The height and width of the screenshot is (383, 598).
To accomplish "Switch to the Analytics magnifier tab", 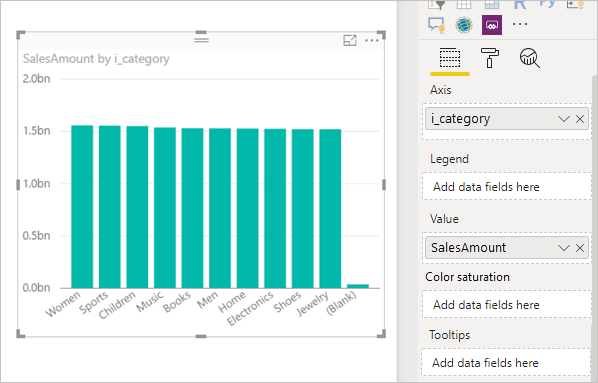I will point(530,58).
